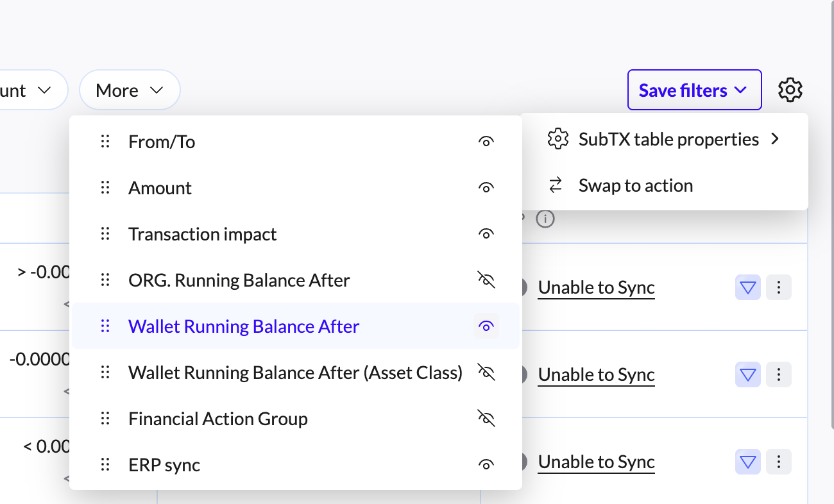834x504 pixels.
Task: Select the Transaction impact column entry
Action: tap(202, 234)
